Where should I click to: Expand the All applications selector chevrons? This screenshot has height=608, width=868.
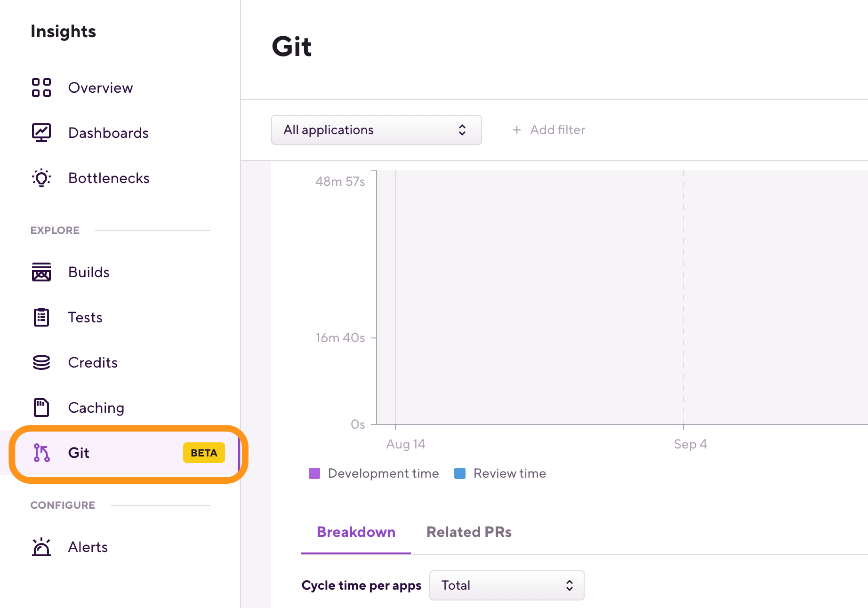pyautogui.click(x=462, y=130)
